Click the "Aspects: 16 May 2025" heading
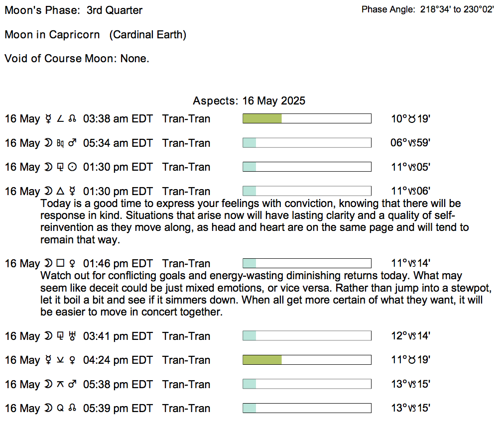 (x=249, y=101)
